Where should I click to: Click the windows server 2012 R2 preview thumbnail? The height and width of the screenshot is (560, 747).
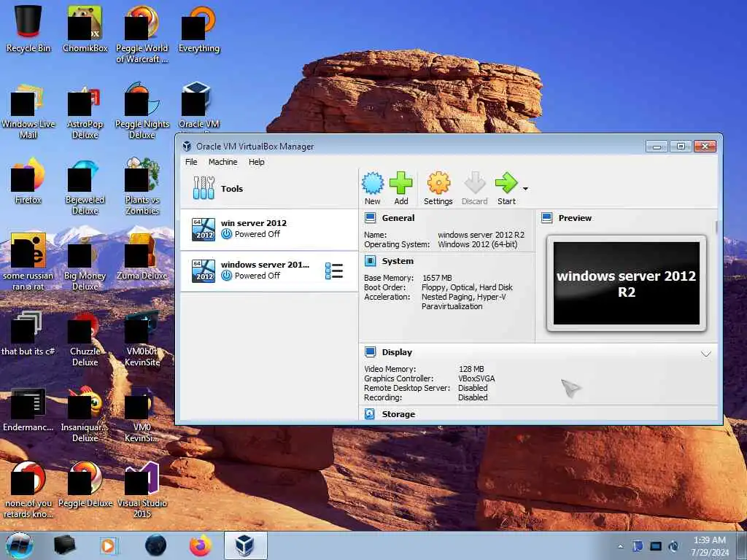[627, 284]
